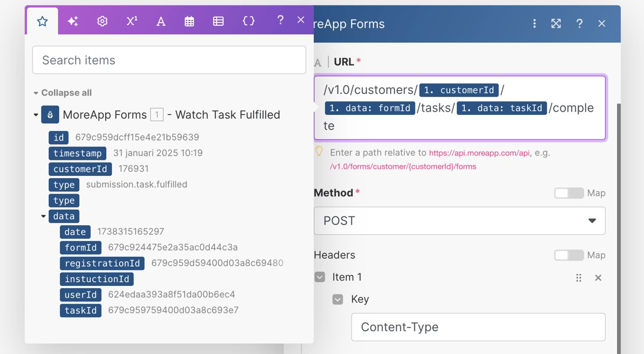Image resolution: width=644 pixels, height=354 pixels.
Task: Open the Method dropdown showing POST
Action: (459, 220)
